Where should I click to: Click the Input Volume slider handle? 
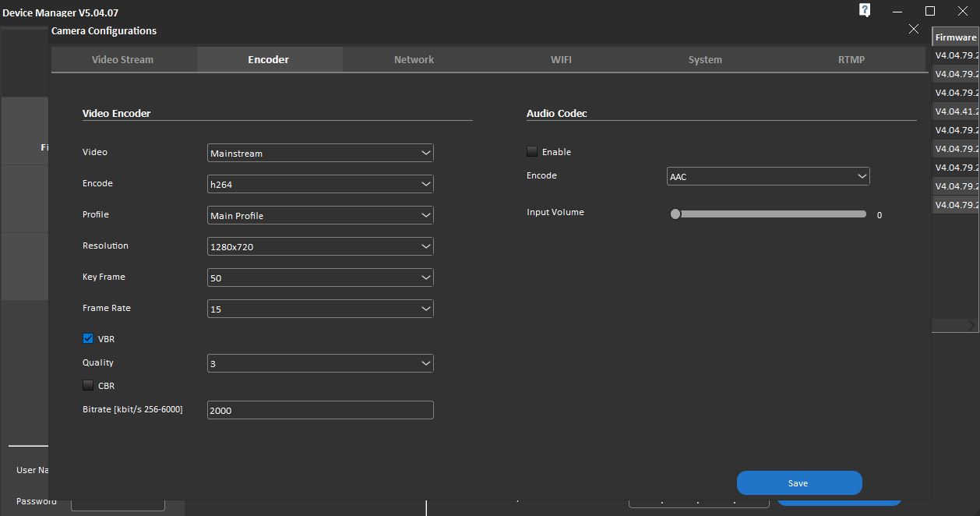pyautogui.click(x=675, y=214)
